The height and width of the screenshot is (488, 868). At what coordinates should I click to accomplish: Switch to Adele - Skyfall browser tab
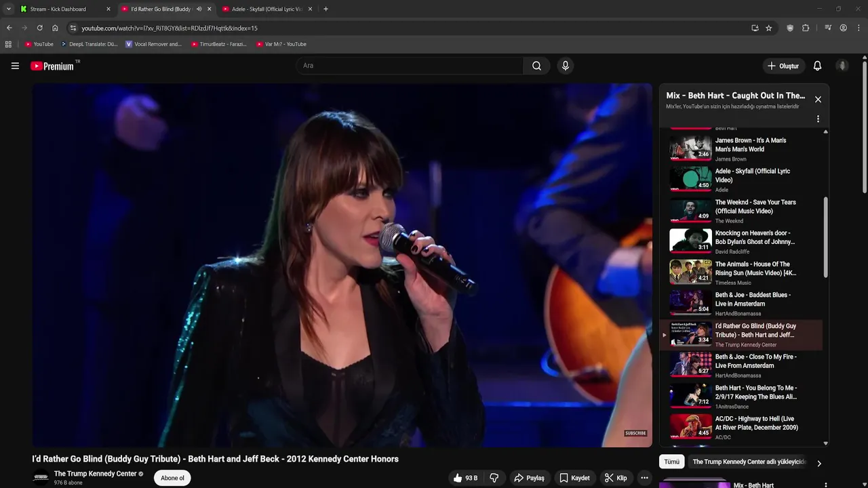[x=267, y=9]
